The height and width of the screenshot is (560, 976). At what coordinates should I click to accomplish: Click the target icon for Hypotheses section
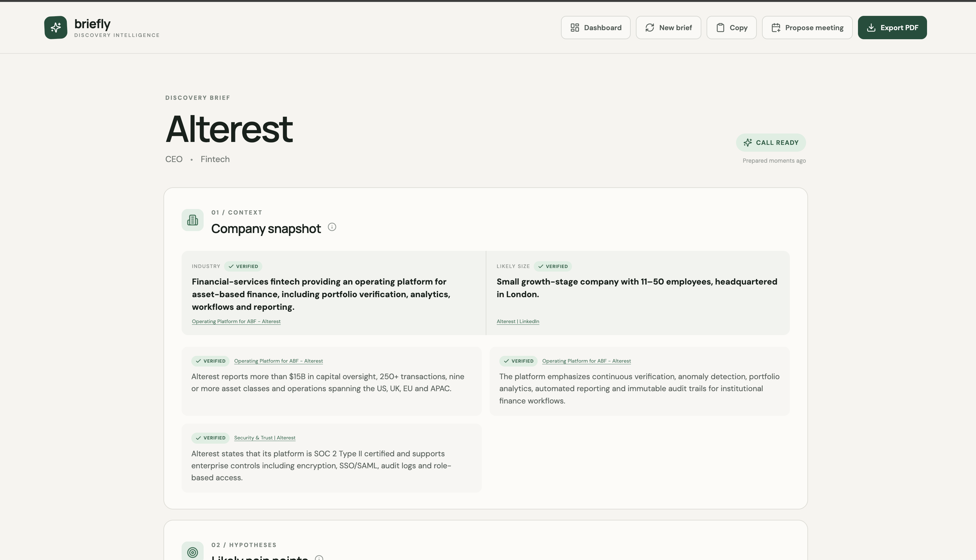pos(192,552)
